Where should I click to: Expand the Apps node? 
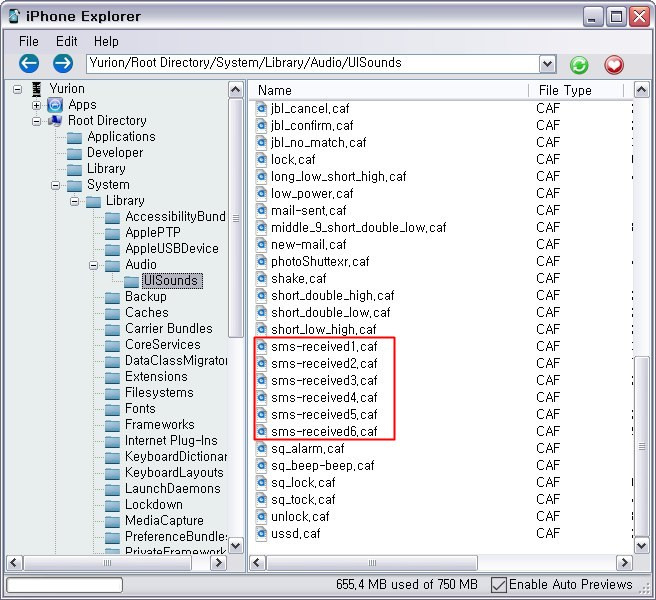(x=36, y=105)
